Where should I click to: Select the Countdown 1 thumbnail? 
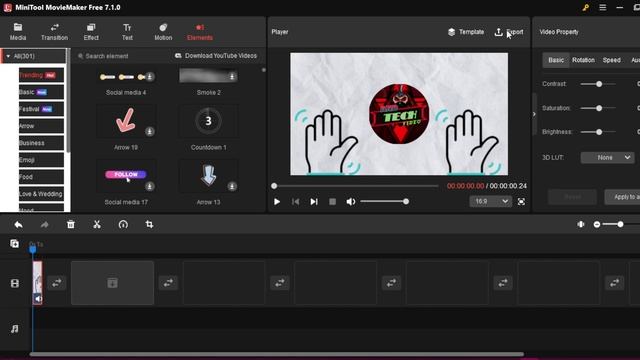[x=209, y=121]
